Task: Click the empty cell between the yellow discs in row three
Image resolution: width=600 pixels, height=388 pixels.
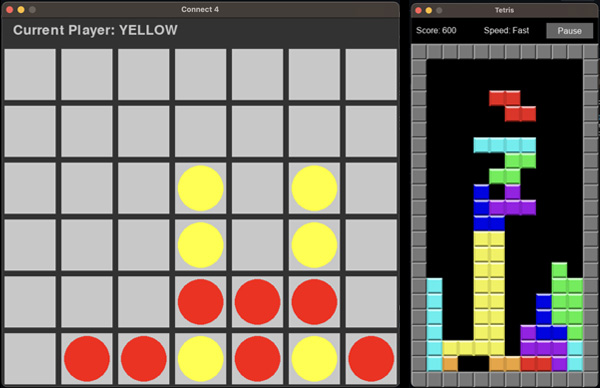Action: [x=258, y=188]
